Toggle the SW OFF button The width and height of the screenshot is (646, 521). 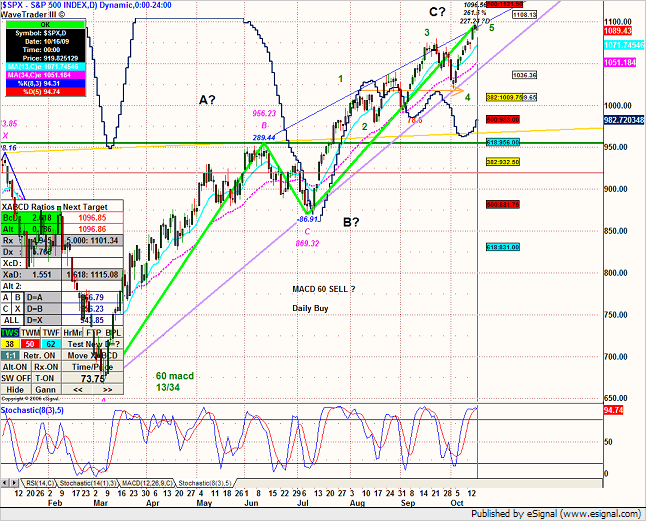click(x=16, y=378)
